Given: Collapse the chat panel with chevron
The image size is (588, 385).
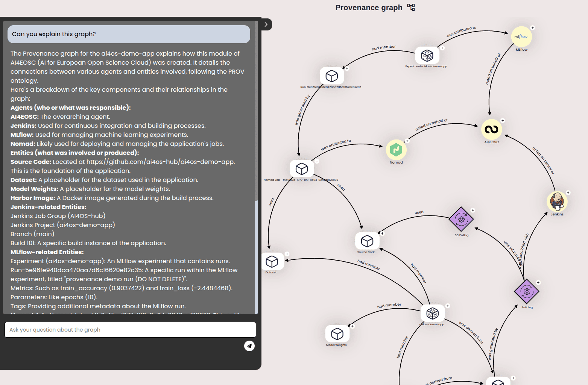Looking at the screenshot, I should click(x=266, y=24).
